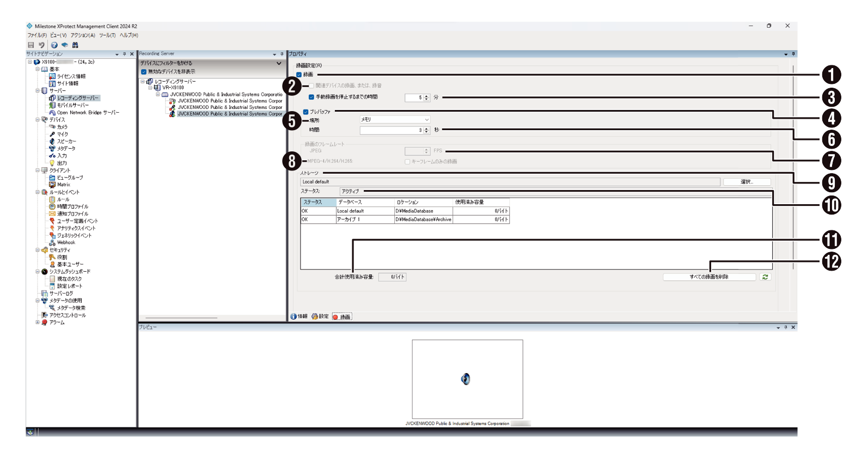Click the レコーディングサーバー icon in the site navigation

point(52,98)
